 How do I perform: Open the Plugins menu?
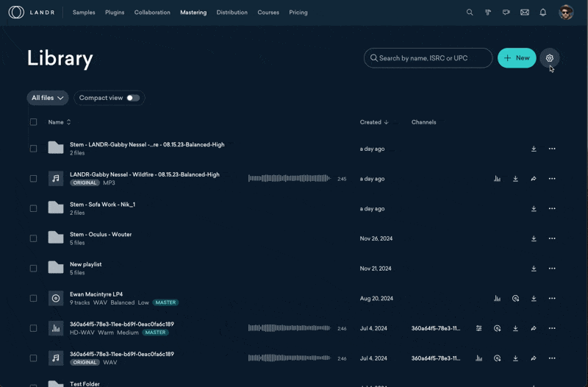click(115, 13)
